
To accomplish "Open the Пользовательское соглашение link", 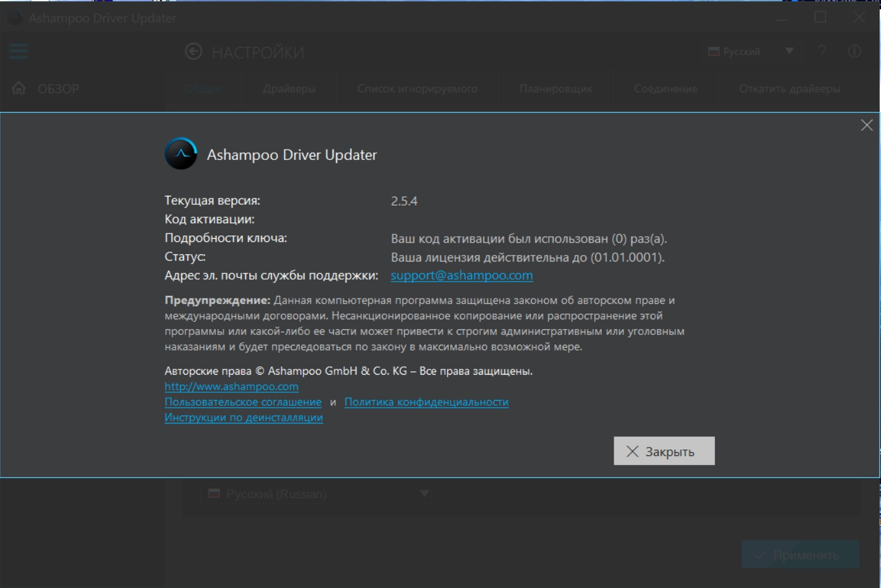I will pos(243,402).
